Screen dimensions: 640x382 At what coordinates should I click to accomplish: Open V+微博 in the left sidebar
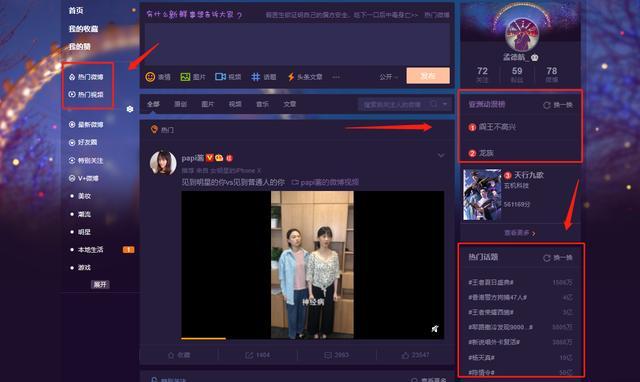[x=83, y=178]
